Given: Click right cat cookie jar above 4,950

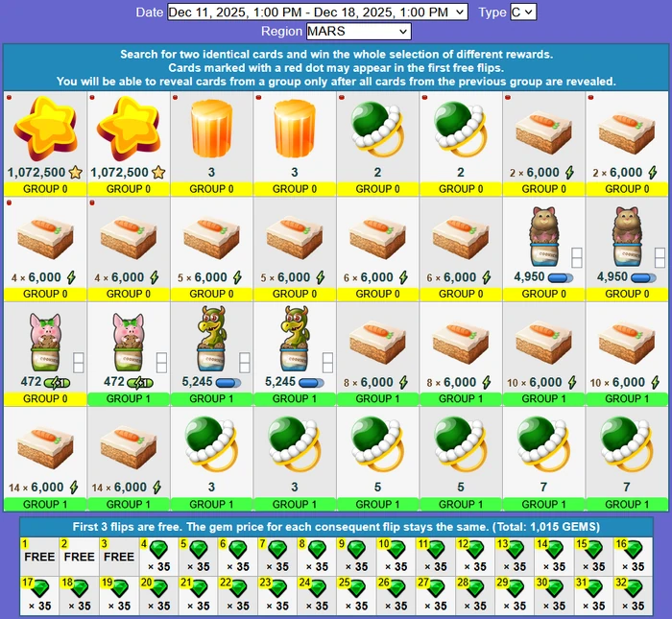Looking at the screenshot, I should point(627,236).
